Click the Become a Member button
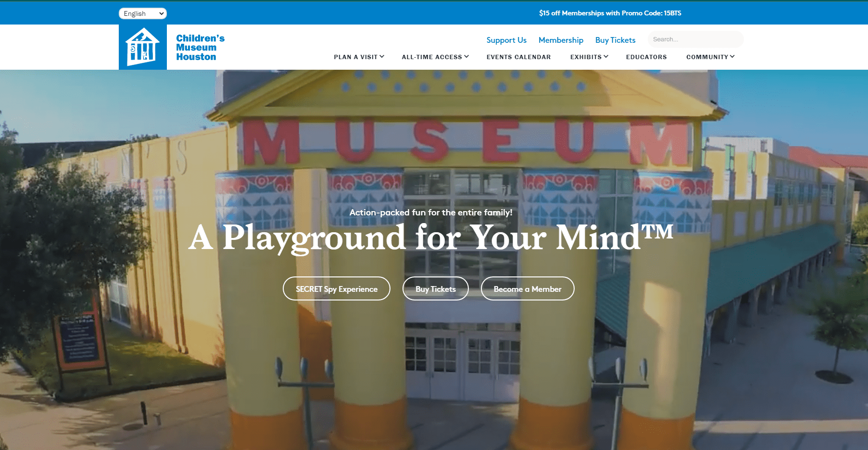 tap(528, 288)
